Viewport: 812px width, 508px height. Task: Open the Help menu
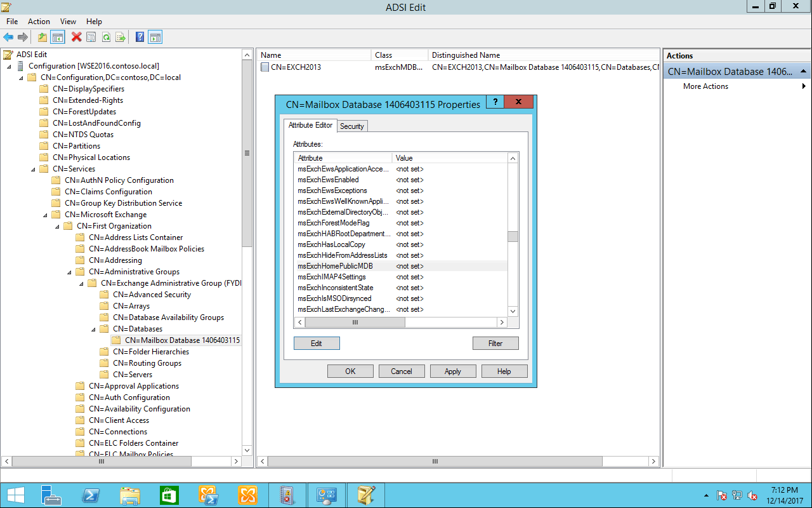(x=94, y=22)
